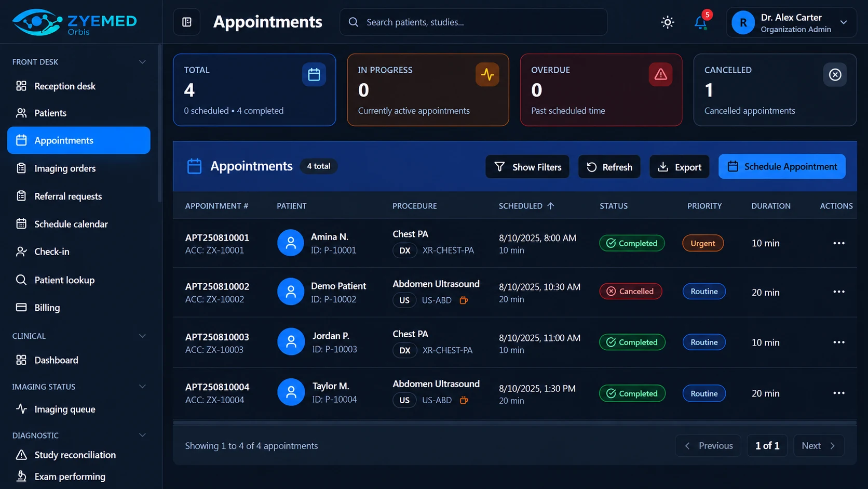Screen dimensions: 868x489
Task: Open actions menu for Taylor M. row
Action: pos(839,393)
